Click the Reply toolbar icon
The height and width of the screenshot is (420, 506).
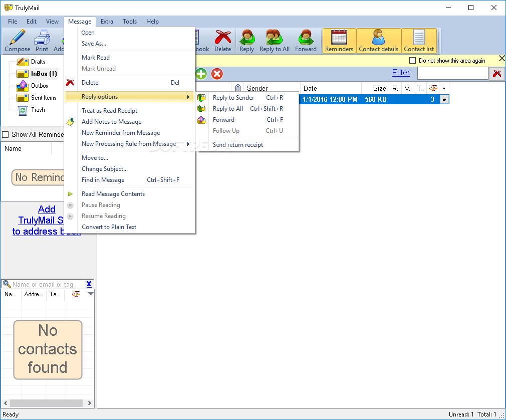(x=247, y=37)
